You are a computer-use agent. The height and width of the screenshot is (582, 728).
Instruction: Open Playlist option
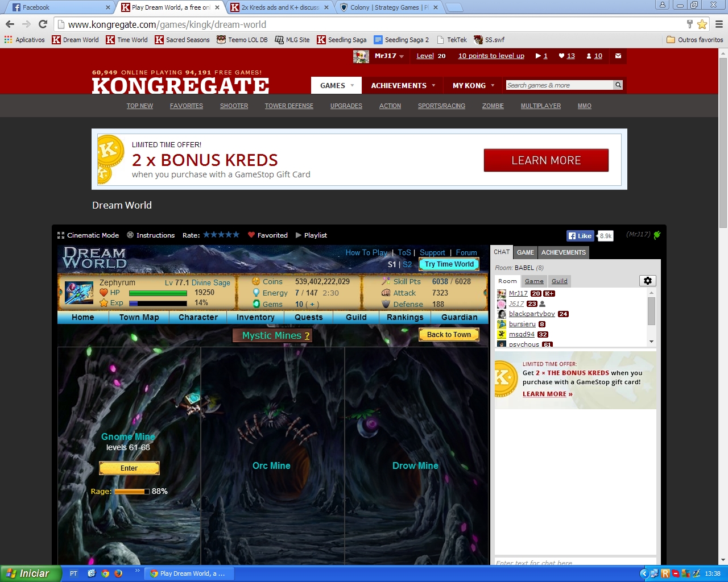(311, 235)
